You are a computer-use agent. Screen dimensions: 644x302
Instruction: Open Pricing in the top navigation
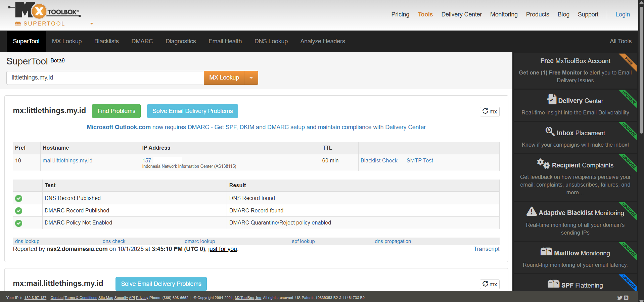400,14
